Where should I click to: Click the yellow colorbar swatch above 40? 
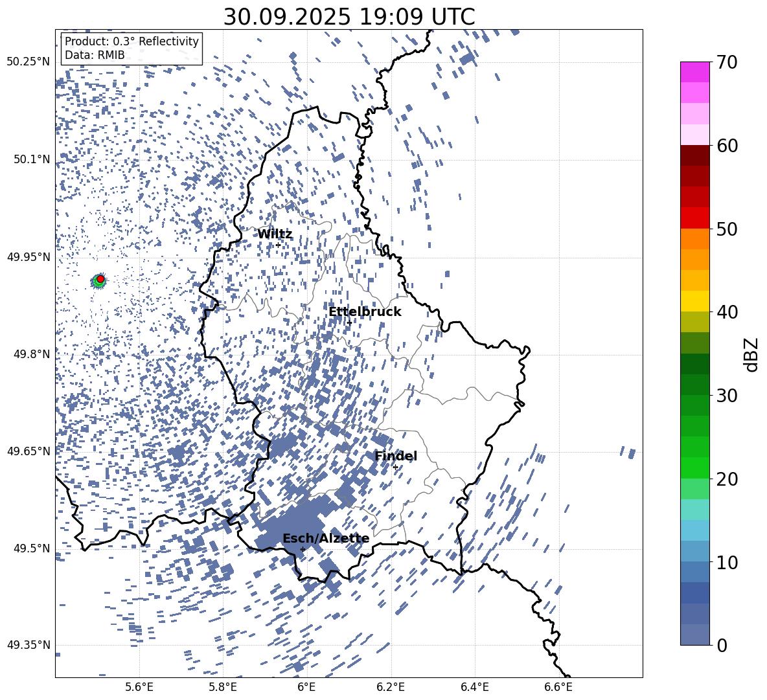point(694,302)
